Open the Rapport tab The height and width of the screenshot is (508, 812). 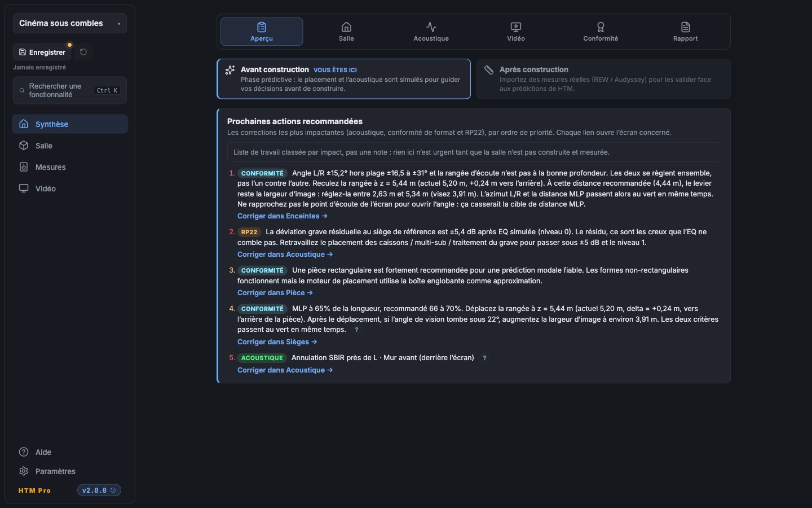click(x=685, y=32)
